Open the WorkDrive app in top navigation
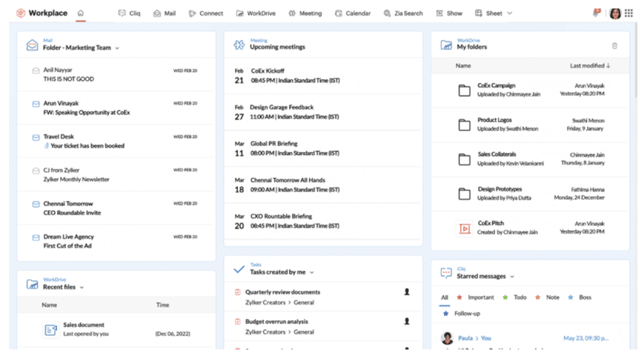Screen dimensions: 644x356 255,13
